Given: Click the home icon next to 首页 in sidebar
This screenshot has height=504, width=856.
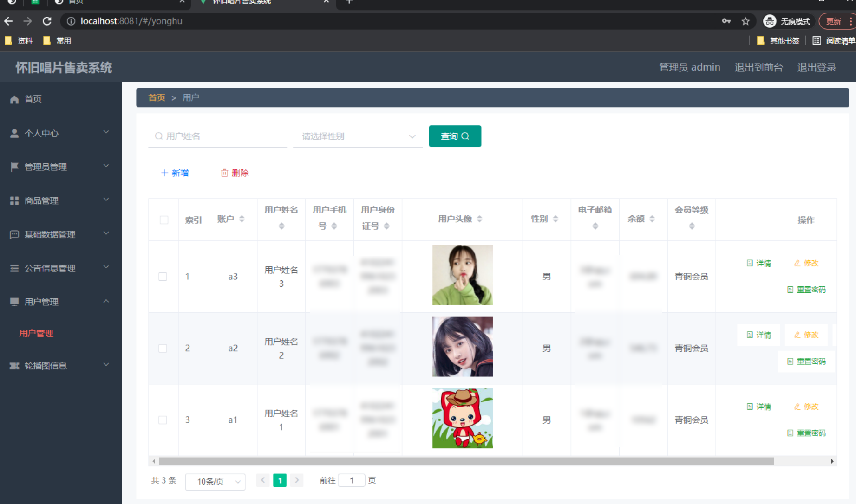Looking at the screenshot, I should pos(14,99).
